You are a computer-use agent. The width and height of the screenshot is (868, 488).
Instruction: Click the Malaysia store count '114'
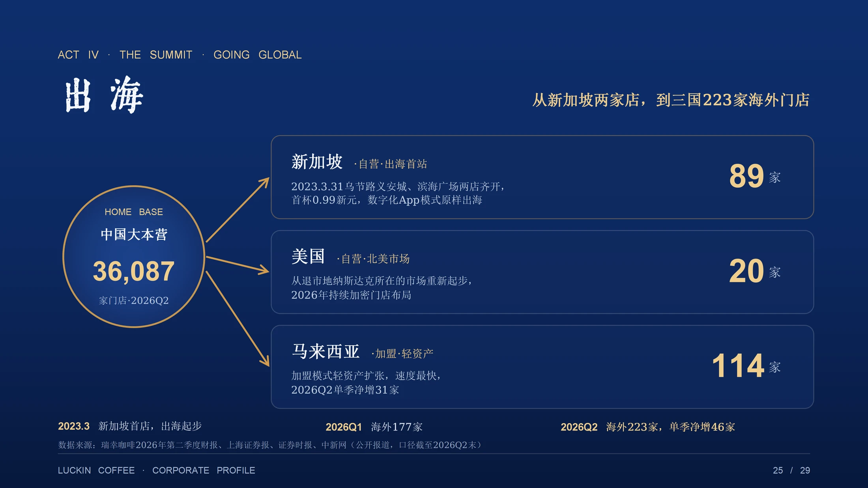tap(738, 366)
